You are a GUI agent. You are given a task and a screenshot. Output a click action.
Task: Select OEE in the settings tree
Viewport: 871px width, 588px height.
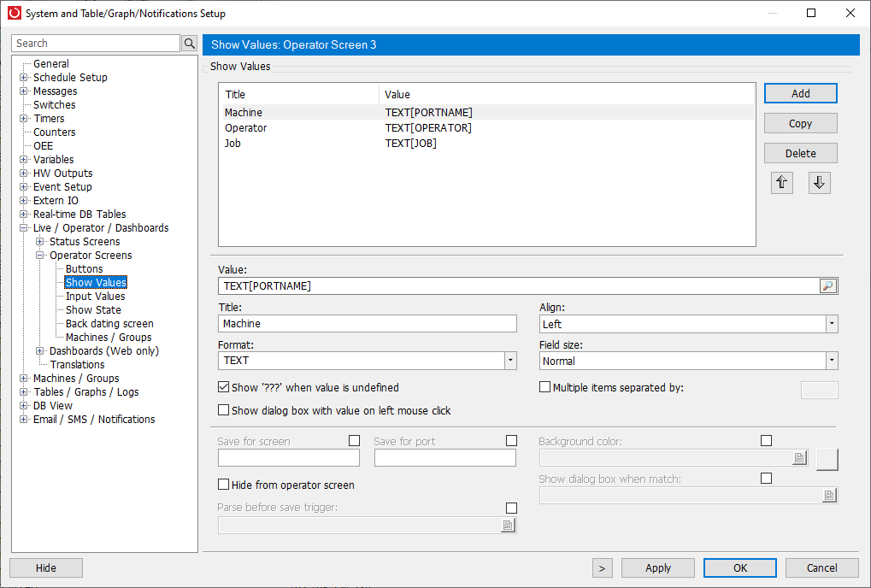[44, 146]
